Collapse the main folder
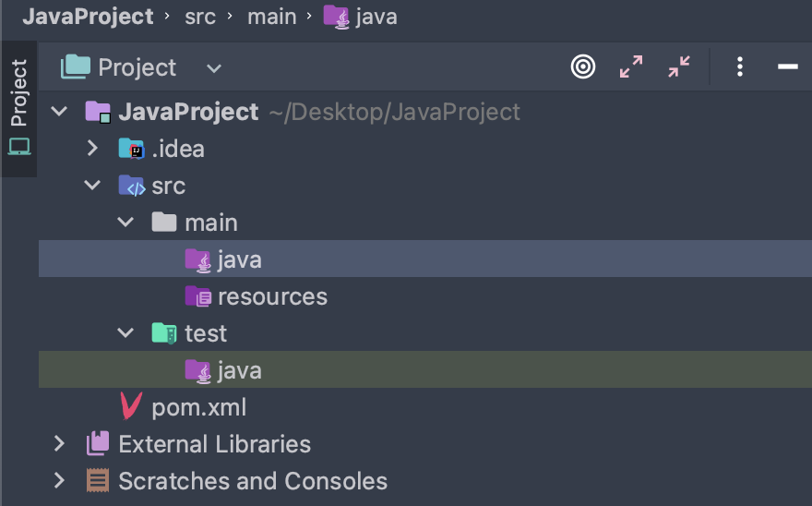The width and height of the screenshot is (812, 506). point(125,223)
